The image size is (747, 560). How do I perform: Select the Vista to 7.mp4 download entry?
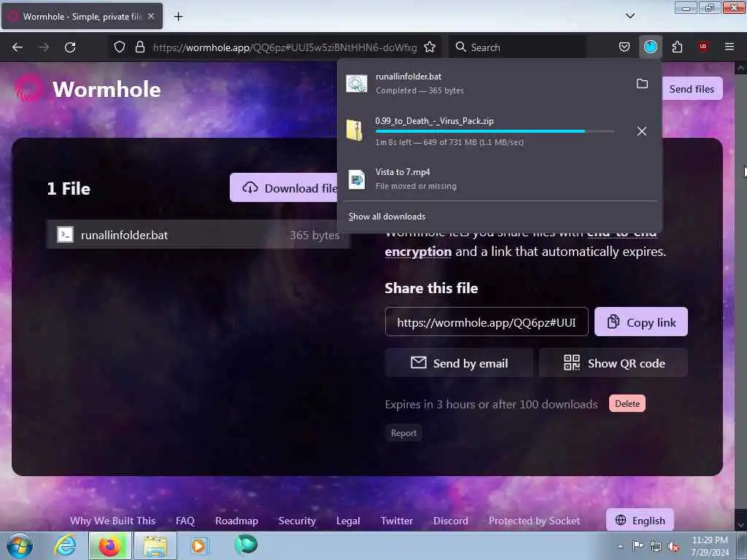point(499,179)
